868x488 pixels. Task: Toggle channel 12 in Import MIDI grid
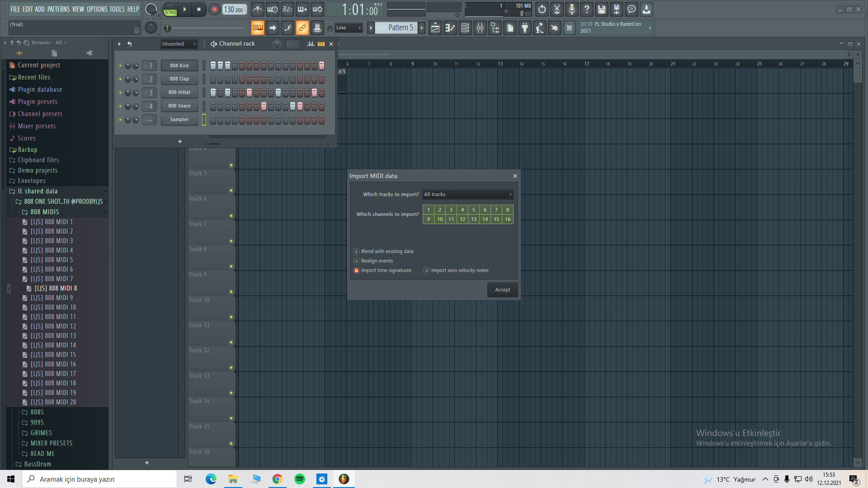click(462, 219)
